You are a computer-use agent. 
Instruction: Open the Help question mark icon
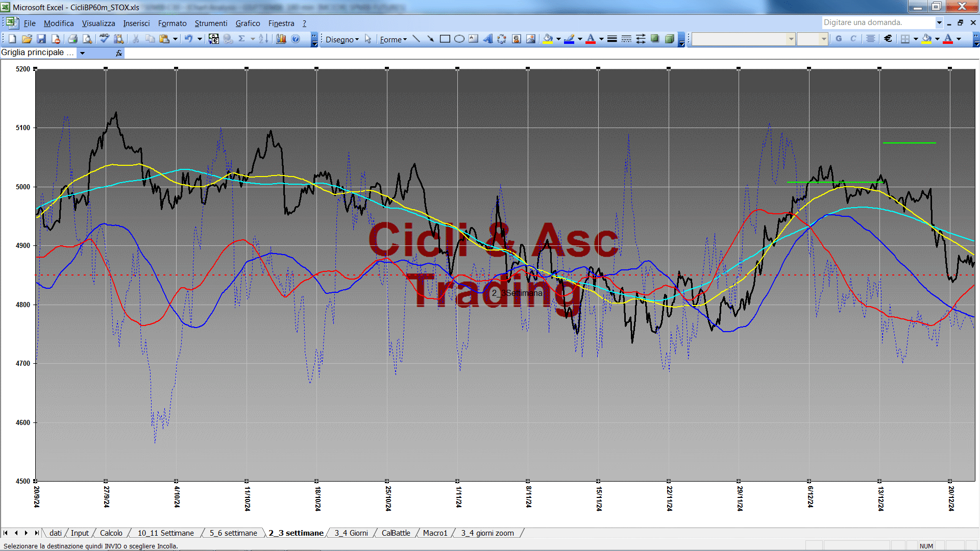tap(296, 39)
